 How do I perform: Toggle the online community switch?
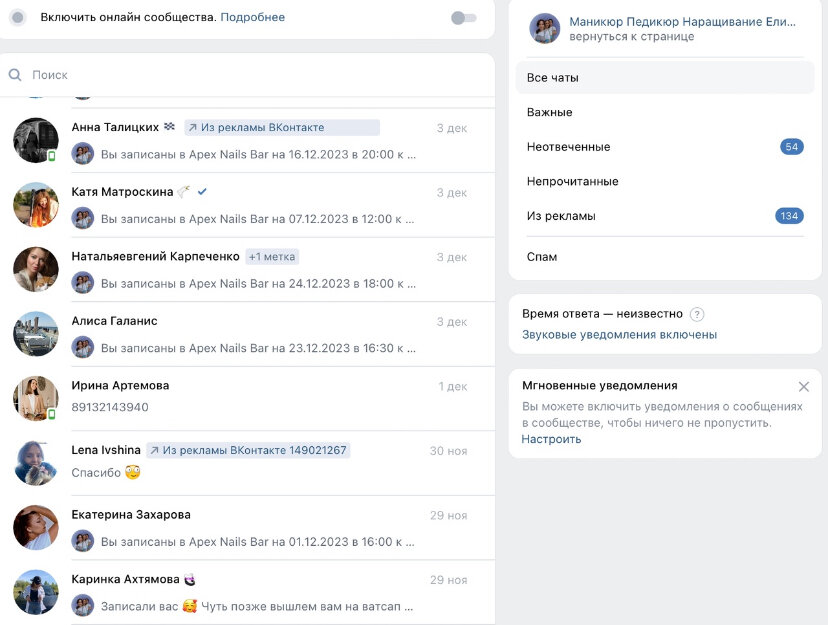[464, 18]
